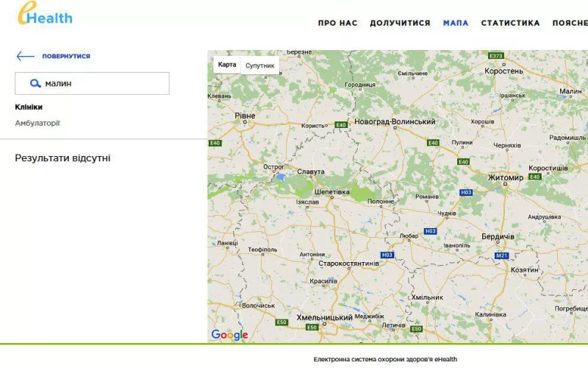Click Житомир city label on the map

click(x=506, y=178)
